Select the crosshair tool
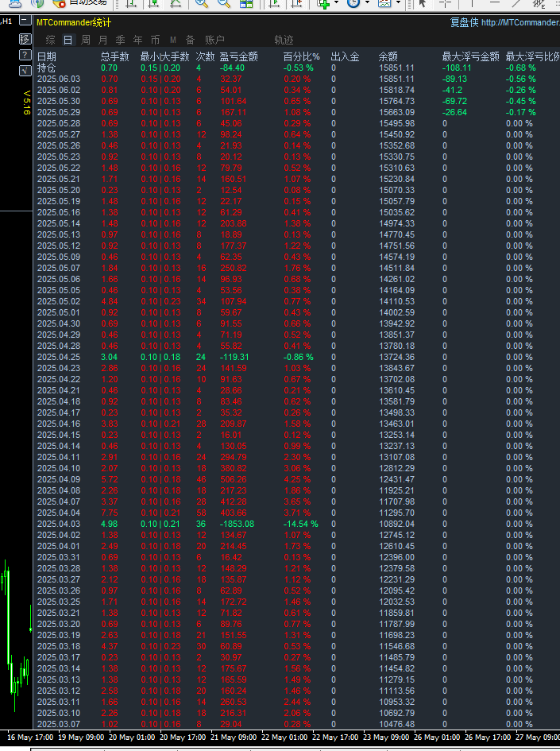The width and height of the screenshot is (560, 751). pos(445,3)
